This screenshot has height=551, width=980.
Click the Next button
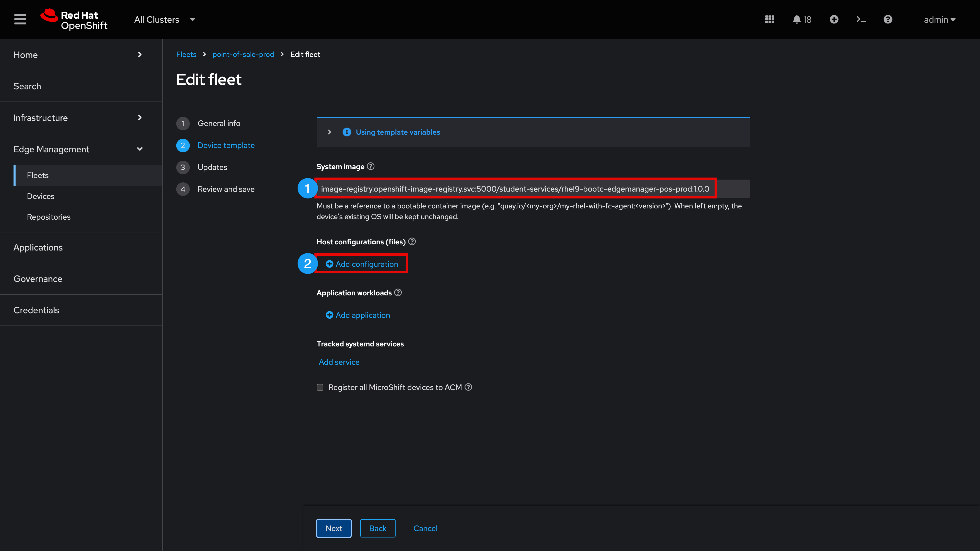click(x=334, y=528)
